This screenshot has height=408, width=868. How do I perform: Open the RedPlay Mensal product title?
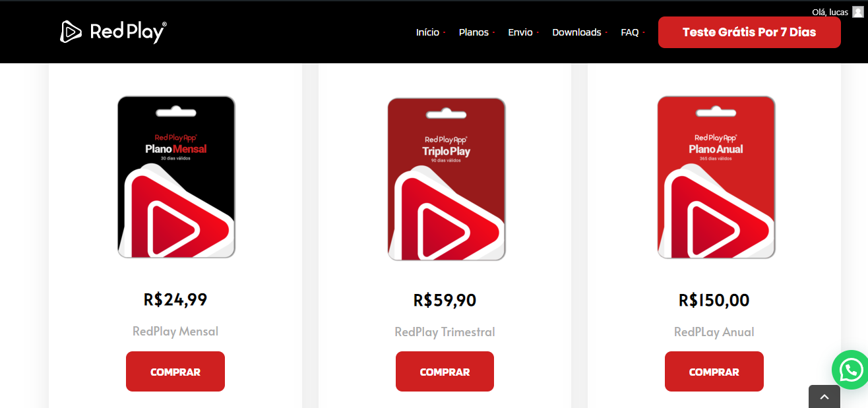point(175,332)
